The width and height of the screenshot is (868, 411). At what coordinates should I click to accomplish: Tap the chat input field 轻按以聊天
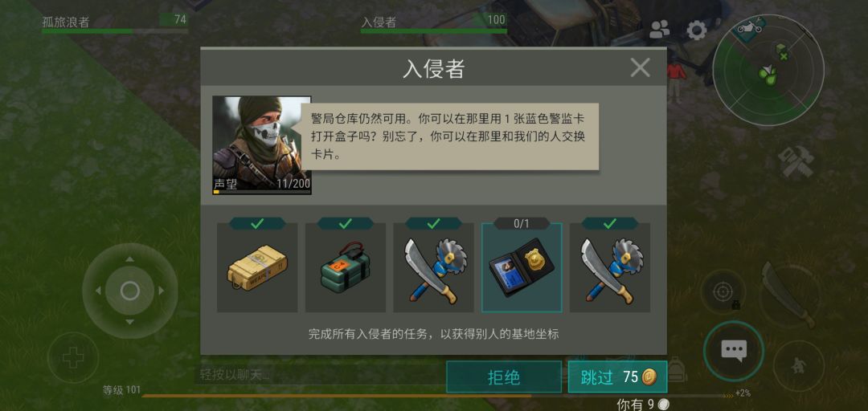(321, 375)
